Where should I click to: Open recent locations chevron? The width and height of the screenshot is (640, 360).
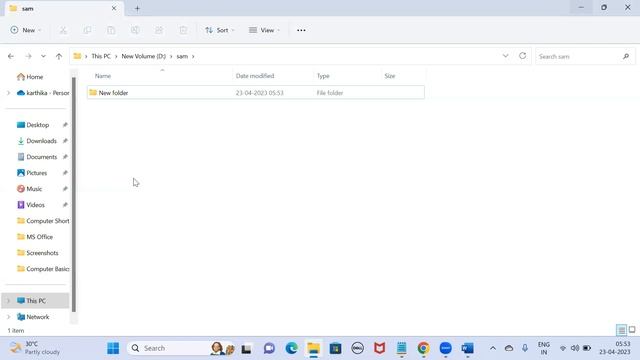(x=43, y=56)
